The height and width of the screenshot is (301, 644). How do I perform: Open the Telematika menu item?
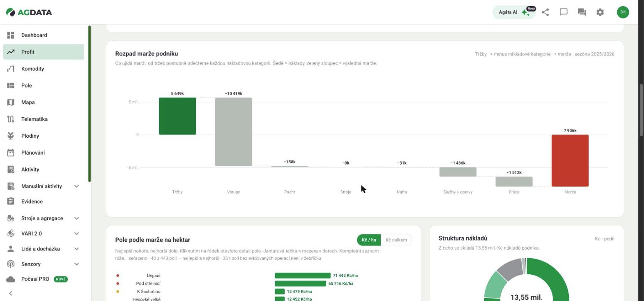pos(44,119)
